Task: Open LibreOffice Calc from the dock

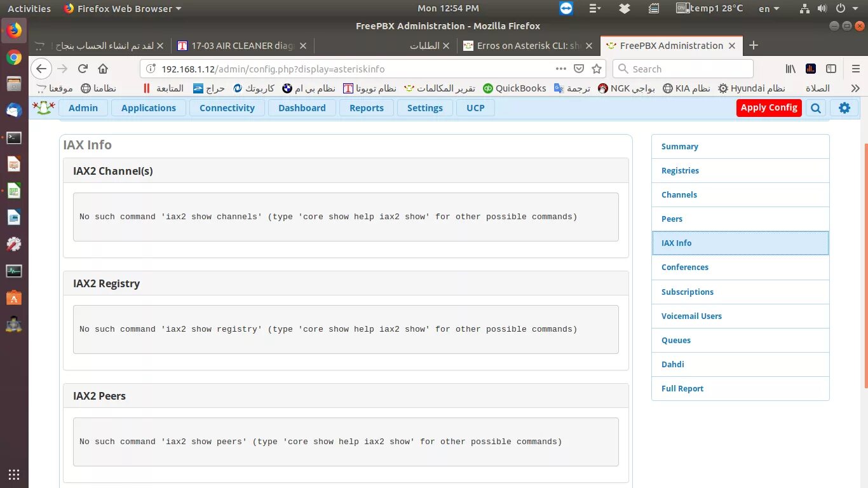Action: [14, 191]
